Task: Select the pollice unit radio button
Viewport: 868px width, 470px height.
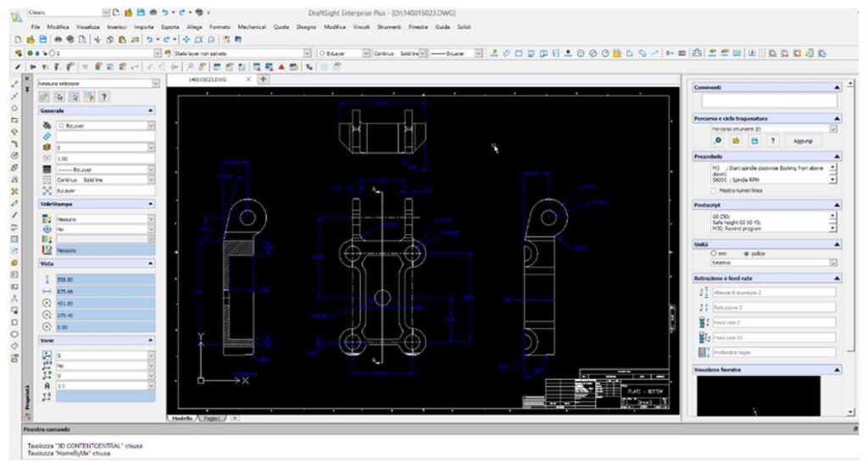Action: [x=746, y=254]
